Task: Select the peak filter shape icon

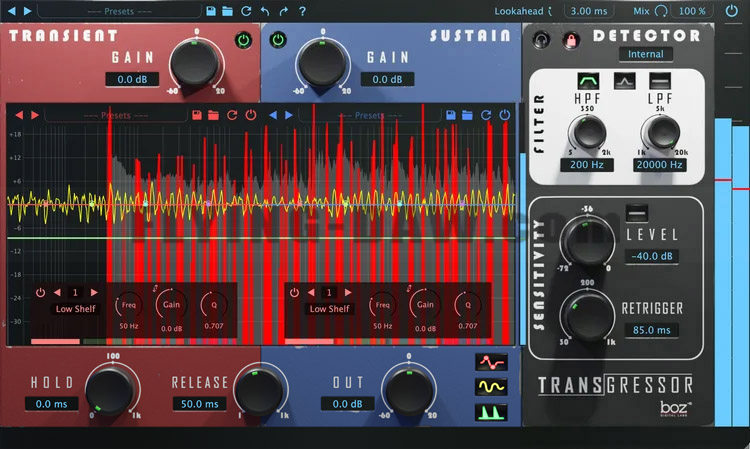Action: (624, 81)
